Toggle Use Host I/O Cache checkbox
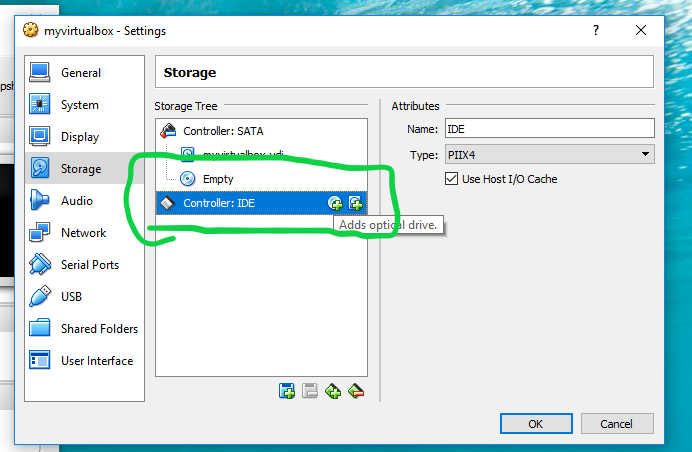 point(451,179)
